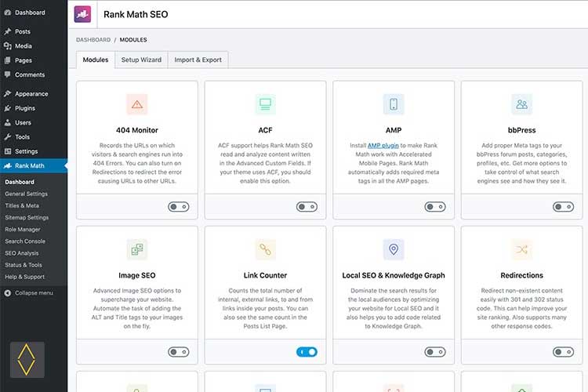Switch to the Import & Export tab
The image size is (588, 392).
[x=198, y=60]
